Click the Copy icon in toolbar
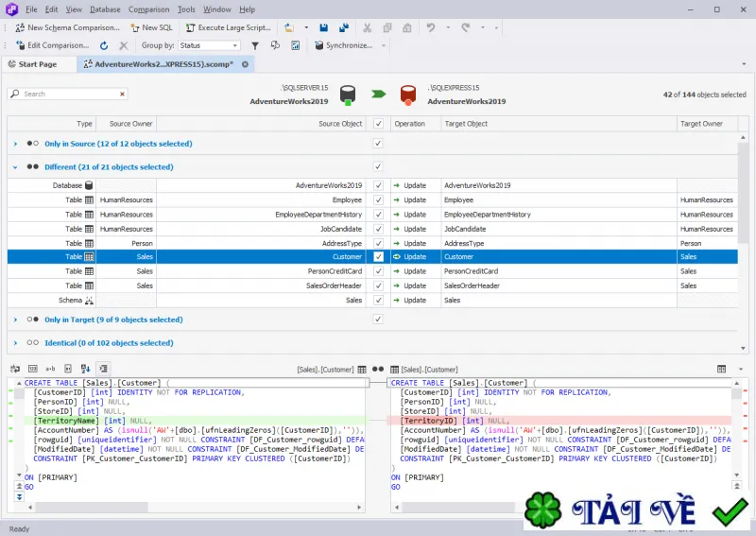756x536 pixels. (387, 27)
